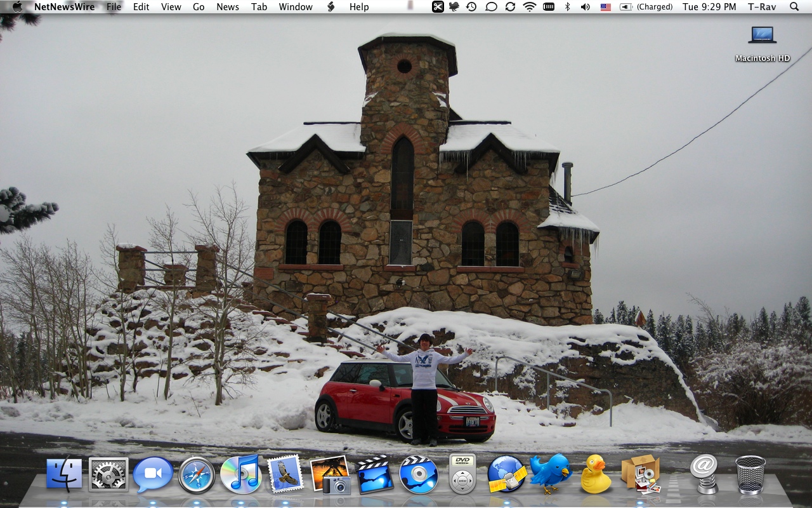Open iTunes in the dock
This screenshot has width=812, height=508.
(240, 474)
